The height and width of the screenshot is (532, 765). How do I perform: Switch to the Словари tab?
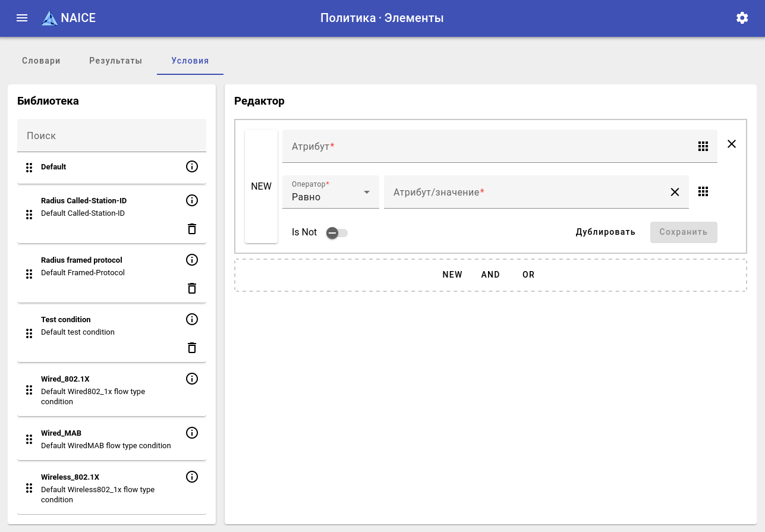pyautogui.click(x=41, y=61)
